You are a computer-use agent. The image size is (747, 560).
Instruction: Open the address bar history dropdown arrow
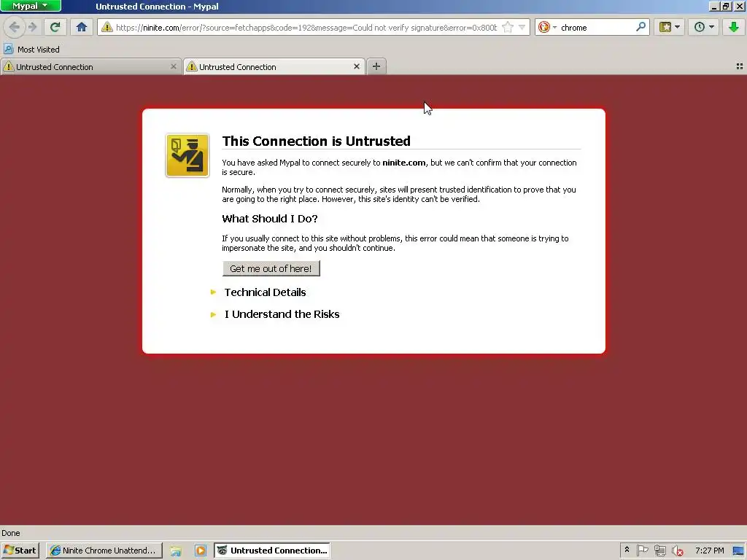point(522,27)
